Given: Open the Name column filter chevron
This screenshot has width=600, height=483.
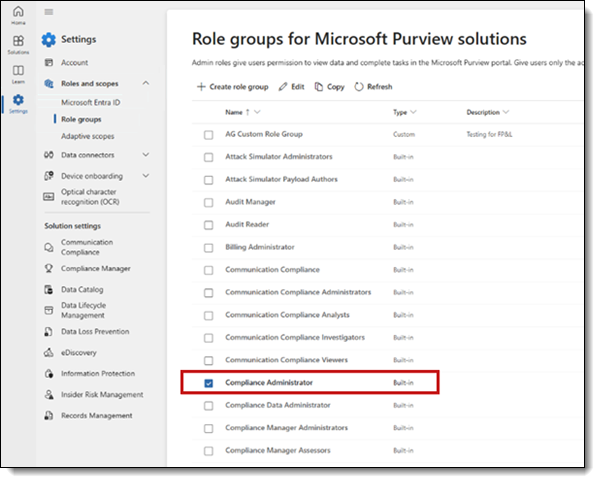Looking at the screenshot, I should [x=257, y=112].
